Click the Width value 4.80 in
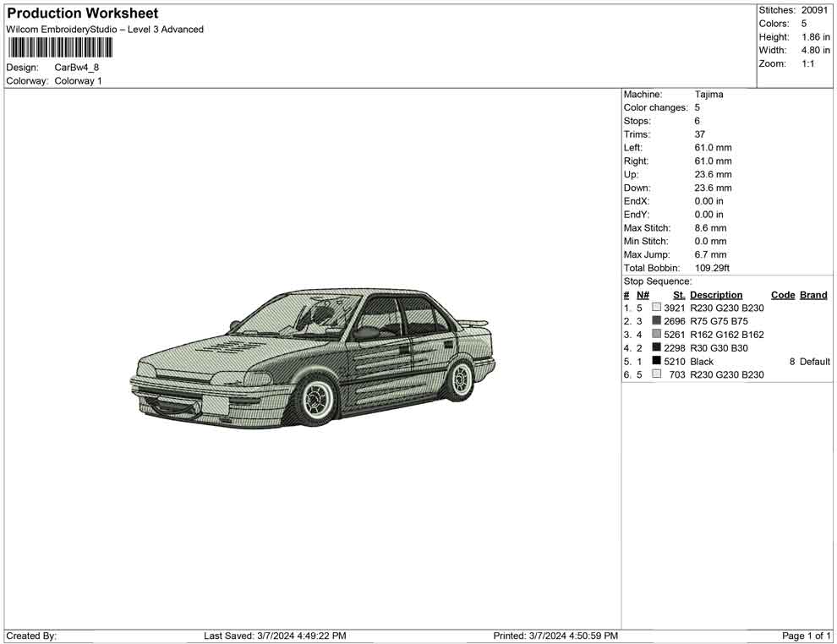The width and height of the screenshot is (837, 644). pos(815,50)
